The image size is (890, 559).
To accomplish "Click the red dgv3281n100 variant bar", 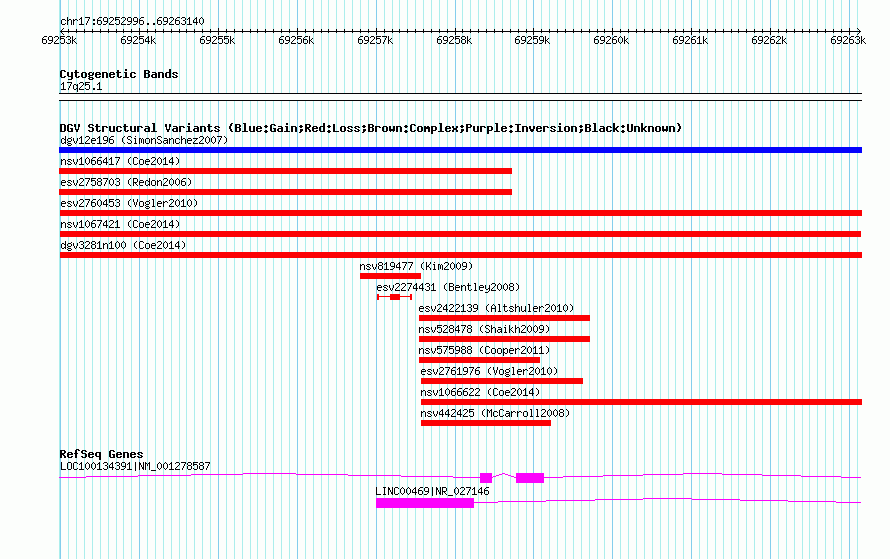I will click(460, 255).
